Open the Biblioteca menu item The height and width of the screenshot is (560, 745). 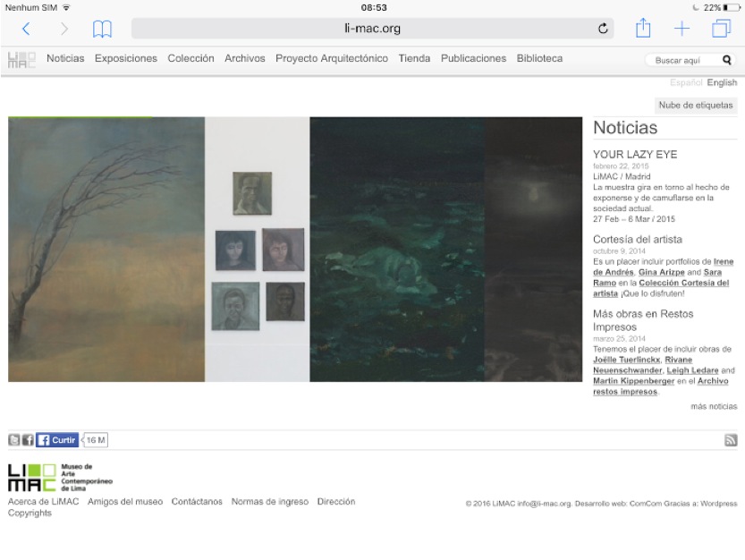539,58
